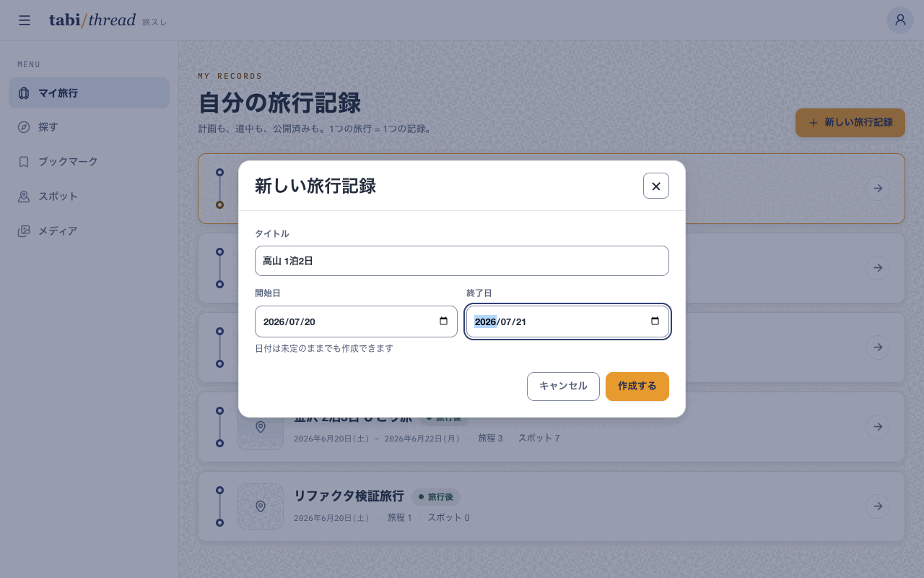
Task: Click the リファクタ検証旅行 title
Action: point(349,496)
